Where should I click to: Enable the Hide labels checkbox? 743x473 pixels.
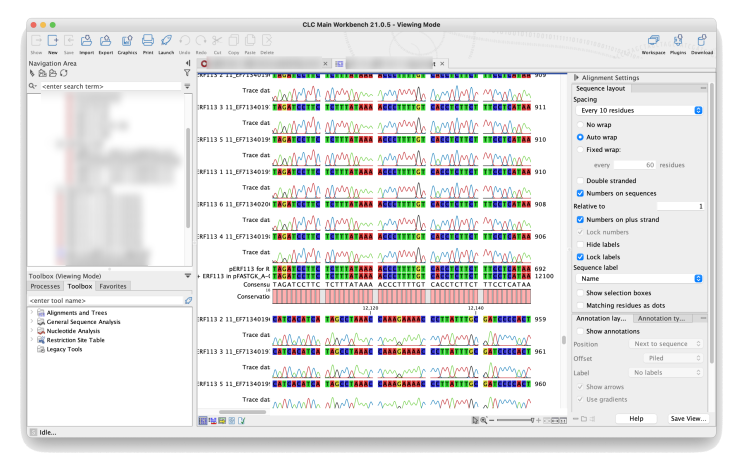[580, 245]
